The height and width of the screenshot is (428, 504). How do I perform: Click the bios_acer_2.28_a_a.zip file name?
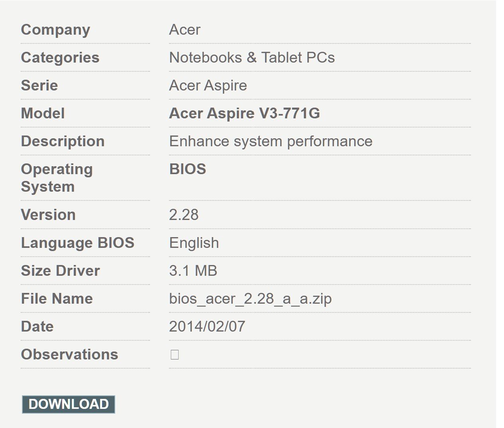pyautogui.click(x=250, y=299)
